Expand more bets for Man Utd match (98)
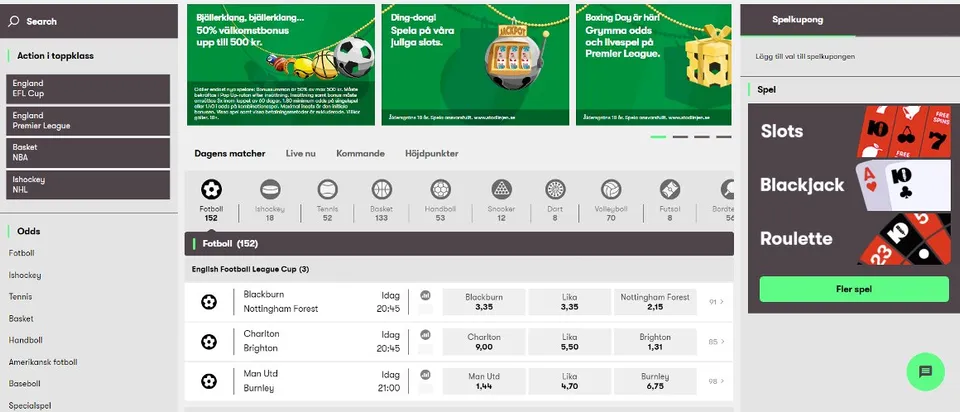The image size is (960, 412). pyautogui.click(x=716, y=381)
